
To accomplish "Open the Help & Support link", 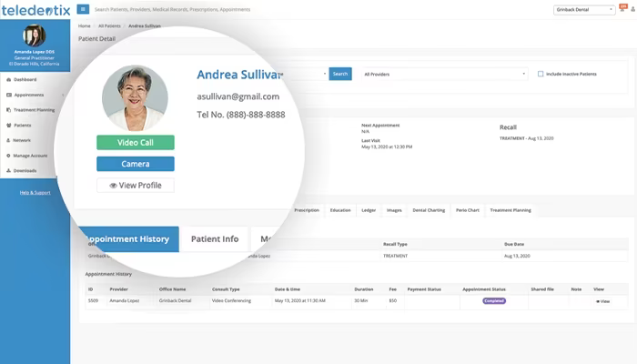I will (35, 193).
